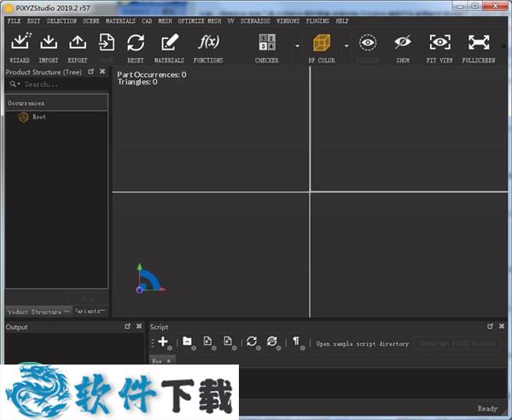Switch to the Variants tab
This screenshot has height=420, width=512.
90,312
